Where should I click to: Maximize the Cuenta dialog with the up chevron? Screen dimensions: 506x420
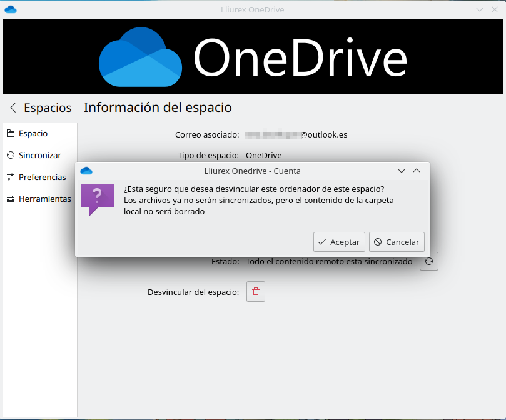417,171
